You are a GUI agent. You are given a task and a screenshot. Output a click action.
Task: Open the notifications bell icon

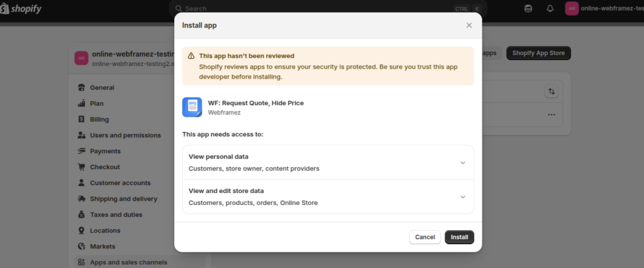click(550, 9)
